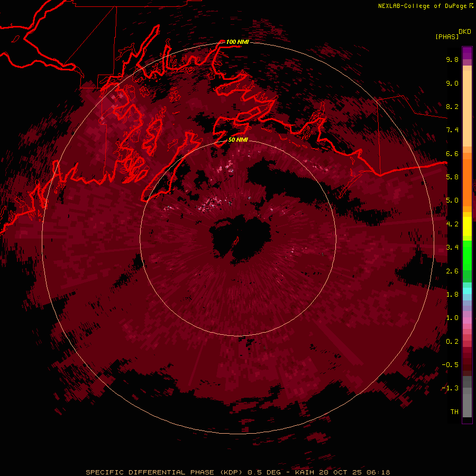Click the pink color band near 1.0
The width and height of the screenshot is (476, 476).
point(467,321)
